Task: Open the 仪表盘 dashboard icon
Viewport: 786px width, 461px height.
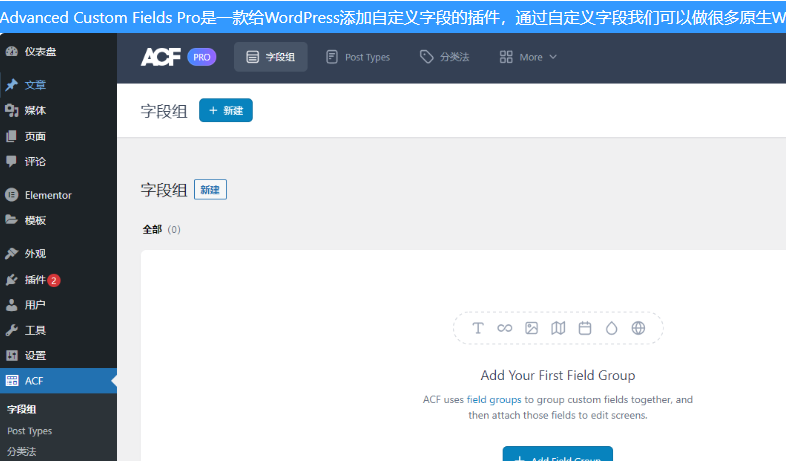Action: (x=12, y=51)
